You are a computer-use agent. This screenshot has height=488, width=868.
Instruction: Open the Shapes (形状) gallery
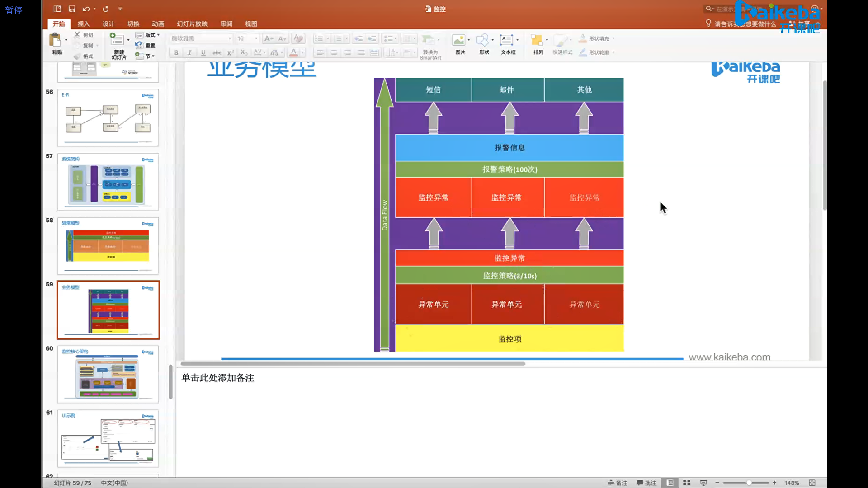pos(483,41)
